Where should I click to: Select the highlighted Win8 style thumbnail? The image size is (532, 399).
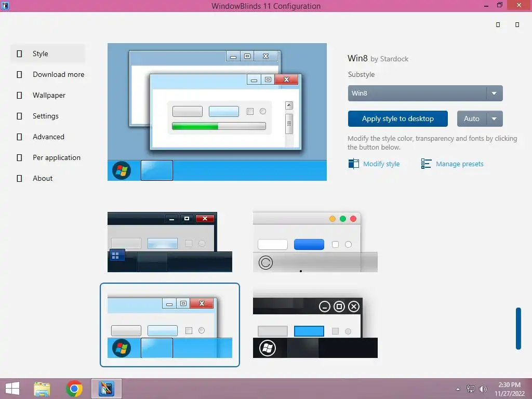click(170, 325)
